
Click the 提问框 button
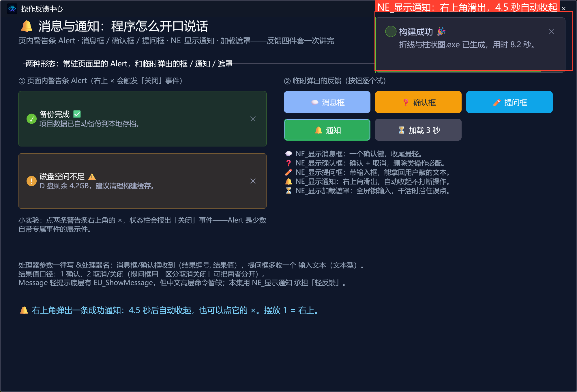click(x=509, y=102)
